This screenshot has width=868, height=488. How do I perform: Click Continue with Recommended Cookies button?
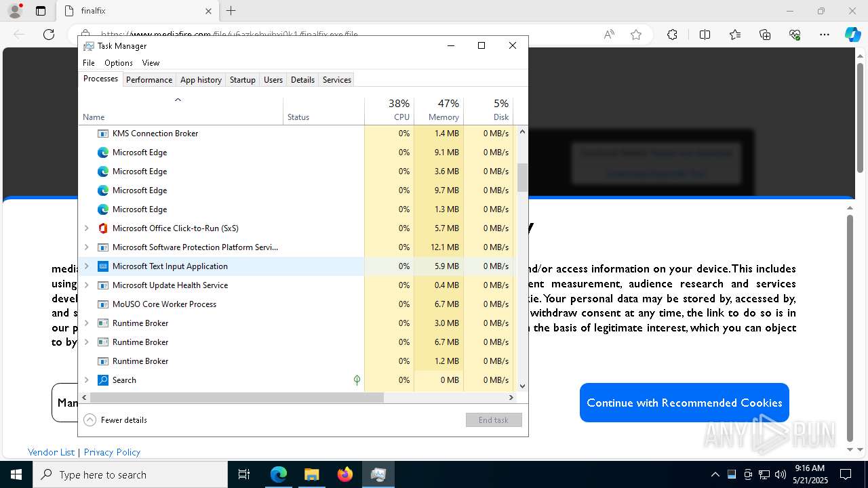point(684,403)
